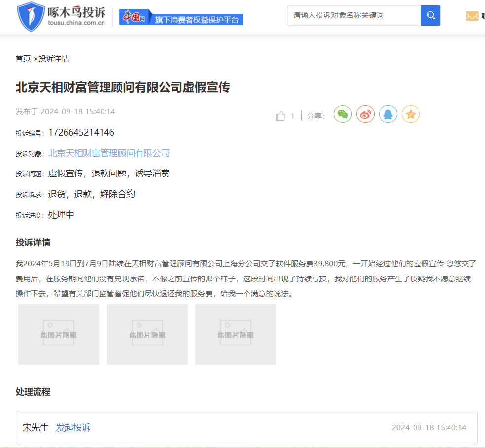
Task: Click the like count 1
Action: point(292,116)
